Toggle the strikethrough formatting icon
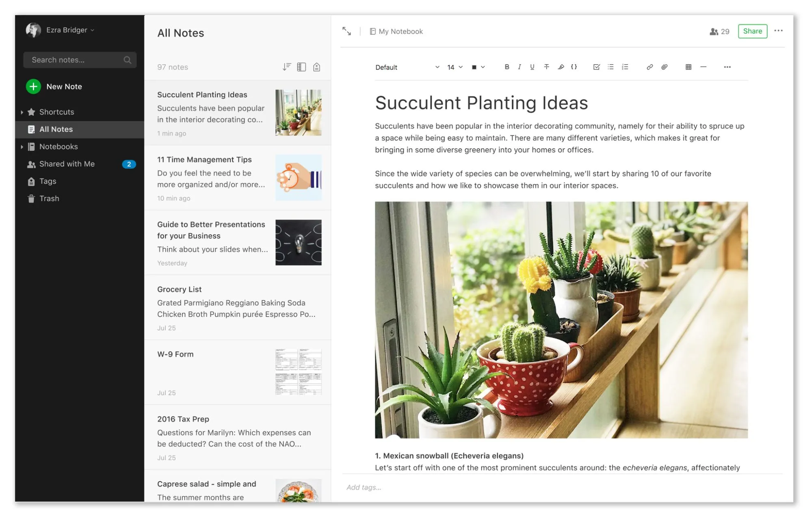Screen dimensions: 812x518 pos(546,66)
